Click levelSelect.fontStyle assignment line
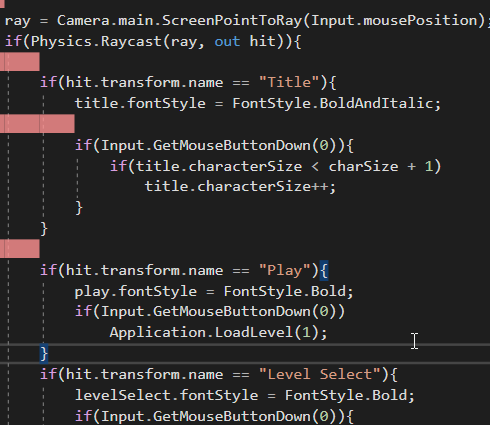The image size is (490, 425). pos(245,395)
